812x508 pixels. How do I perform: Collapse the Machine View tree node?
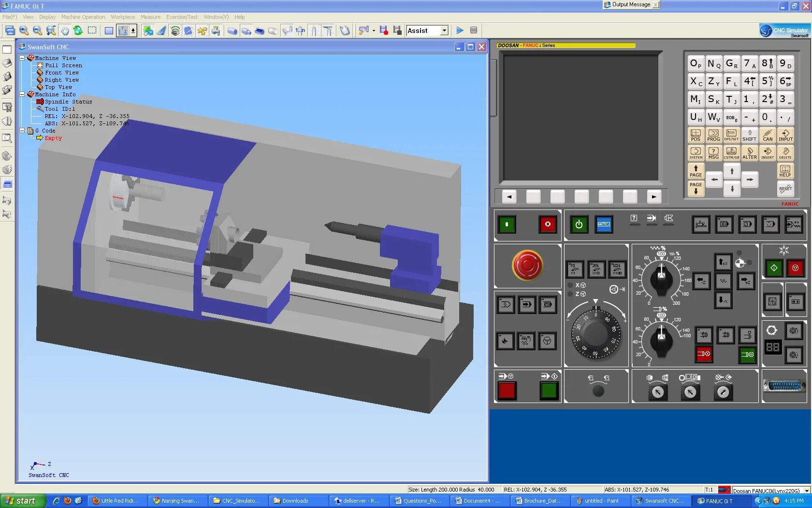click(x=22, y=58)
